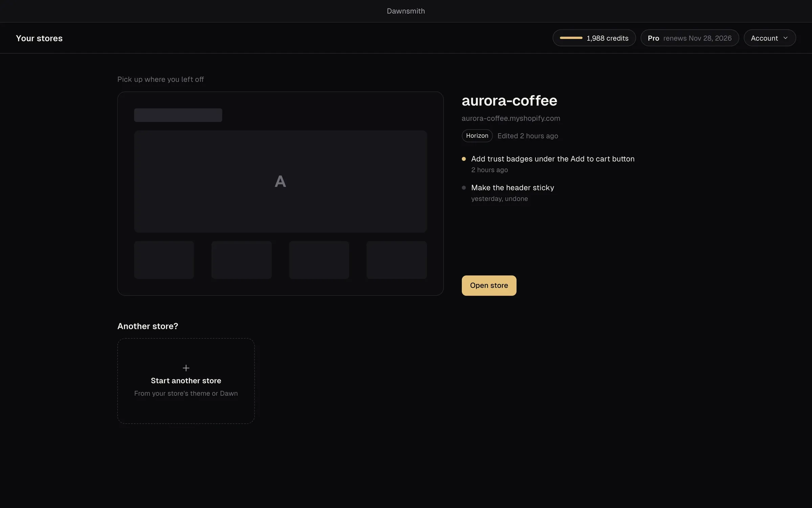Screen dimensions: 812x508
Task: Click 'From your store's theme or Dawn' text
Action: tap(186, 393)
